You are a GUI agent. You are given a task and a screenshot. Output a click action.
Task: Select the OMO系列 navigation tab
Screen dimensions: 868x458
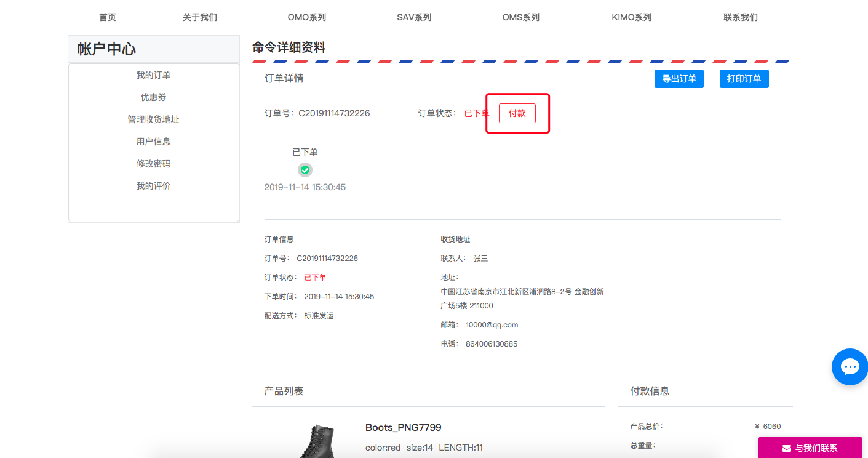[306, 17]
